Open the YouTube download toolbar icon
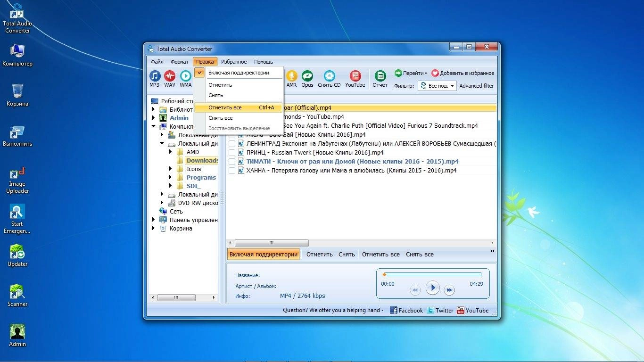This screenshot has width=644, height=362. click(355, 79)
